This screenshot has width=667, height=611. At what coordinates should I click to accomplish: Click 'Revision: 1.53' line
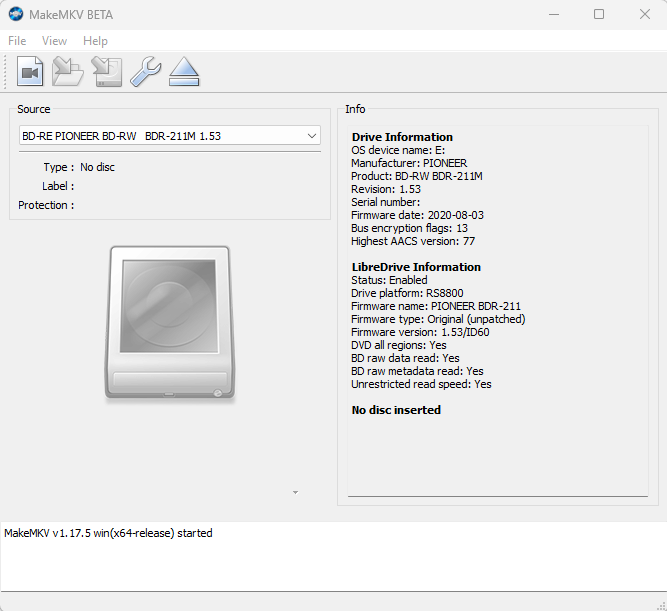pos(386,189)
